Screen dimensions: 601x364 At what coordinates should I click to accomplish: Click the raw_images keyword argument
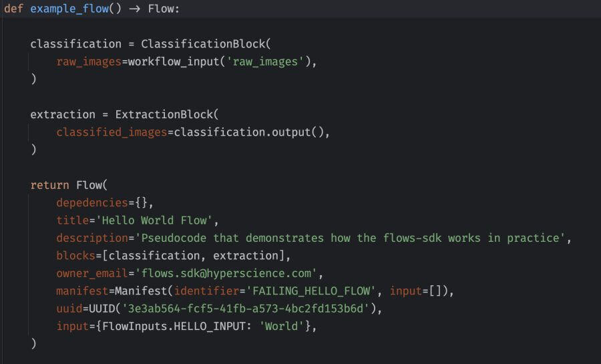pos(89,61)
